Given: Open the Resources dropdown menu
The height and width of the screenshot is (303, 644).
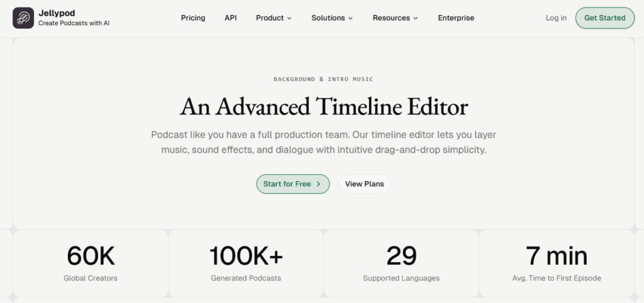Looking at the screenshot, I should pos(395,18).
